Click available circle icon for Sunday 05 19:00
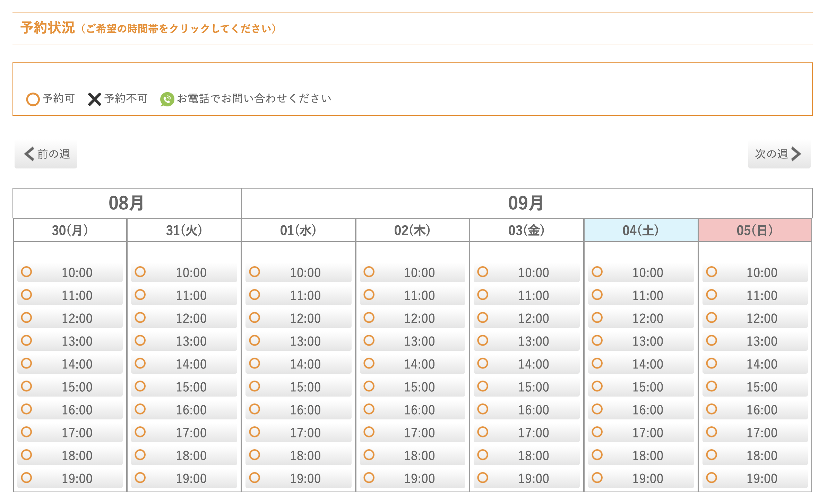Screen dimensions: 819x504 click(712, 478)
